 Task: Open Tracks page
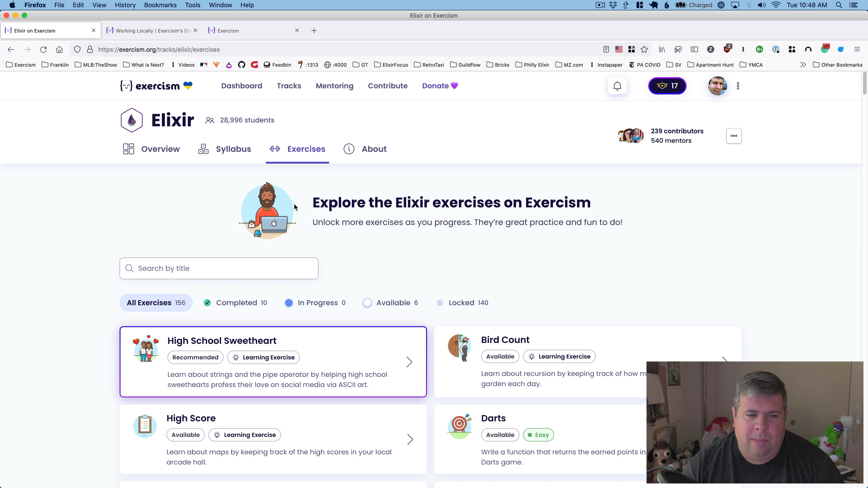click(x=289, y=86)
